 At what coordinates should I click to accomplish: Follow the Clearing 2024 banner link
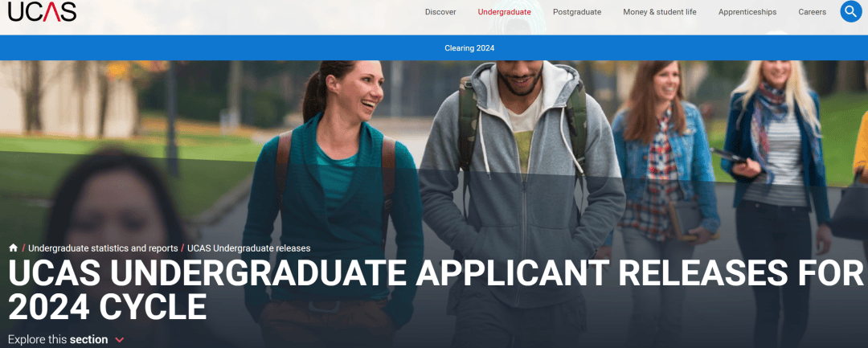[x=469, y=48]
